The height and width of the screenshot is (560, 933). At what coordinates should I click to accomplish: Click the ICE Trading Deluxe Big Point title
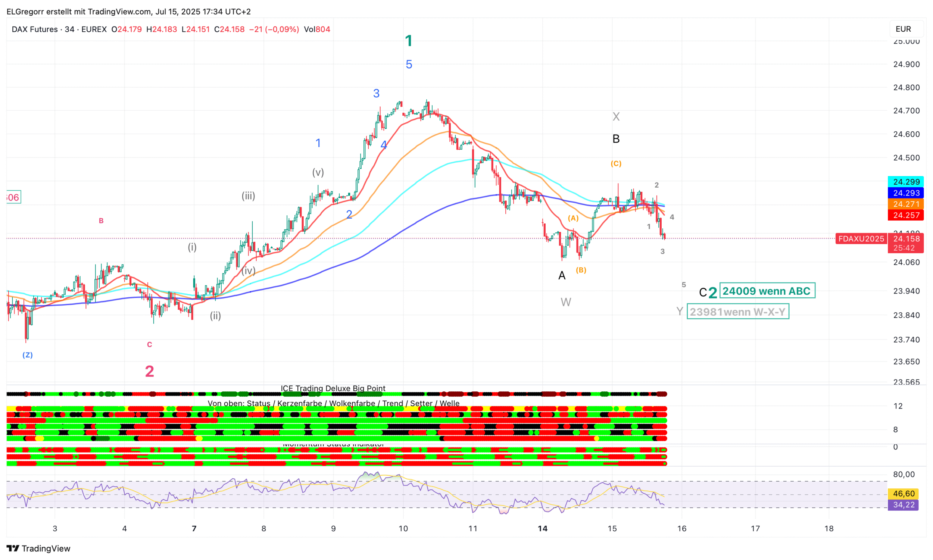(333, 388)
